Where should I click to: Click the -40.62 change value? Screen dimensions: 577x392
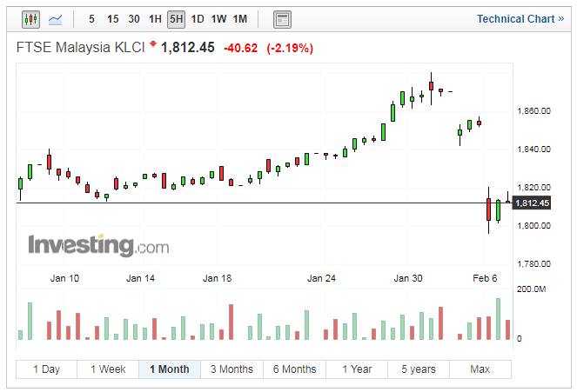[x=241, y=48]
